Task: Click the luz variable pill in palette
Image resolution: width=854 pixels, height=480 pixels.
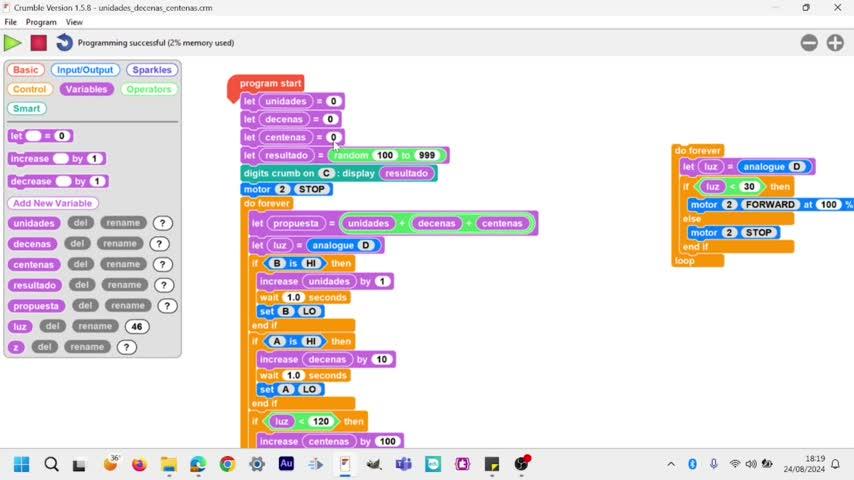Action: [20, 327]
